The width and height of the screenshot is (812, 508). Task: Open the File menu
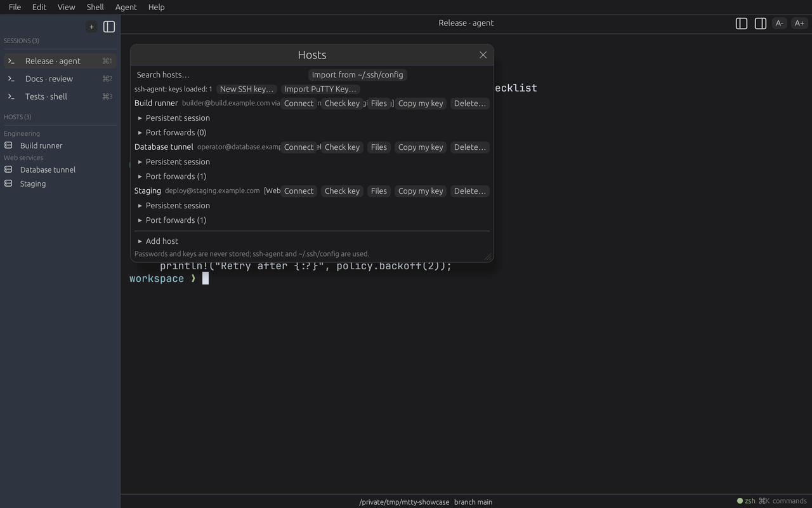(x=15, y=7)
